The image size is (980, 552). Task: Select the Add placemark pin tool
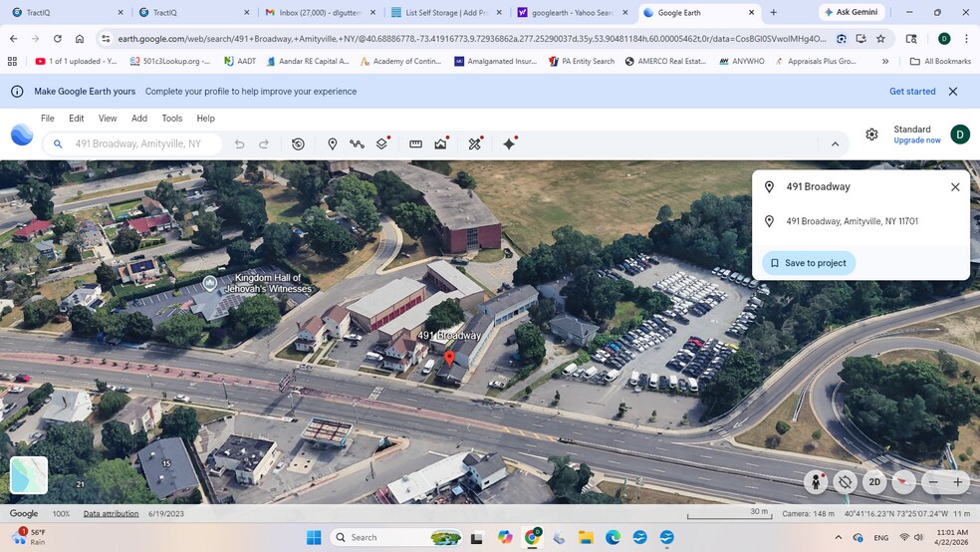coord(333,143)
